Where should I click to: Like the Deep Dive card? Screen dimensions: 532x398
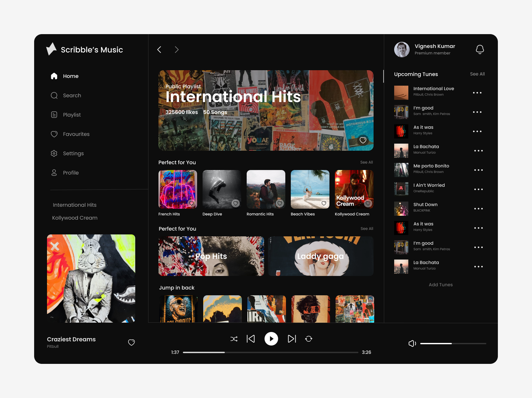pos(236,203)
